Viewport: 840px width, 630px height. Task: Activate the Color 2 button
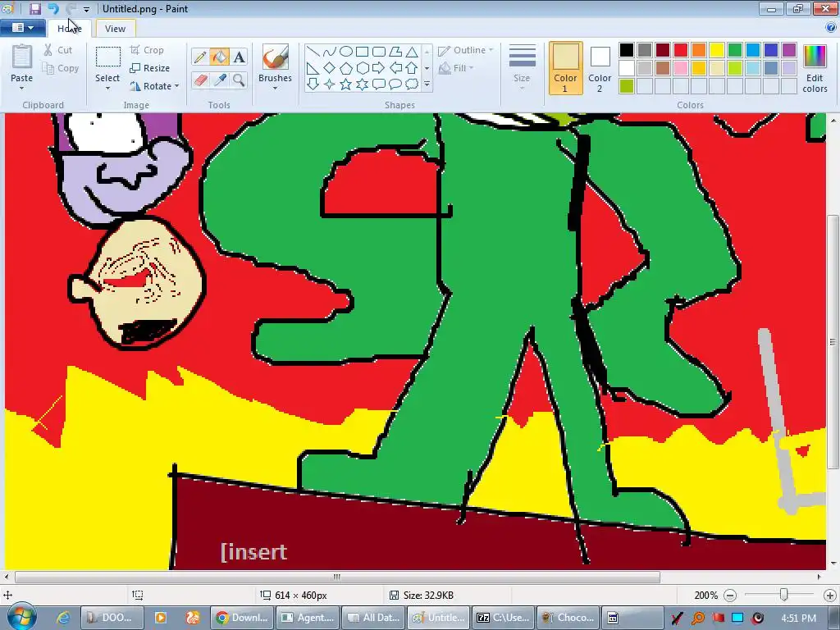pyautogui.click(x=600, y=68)
